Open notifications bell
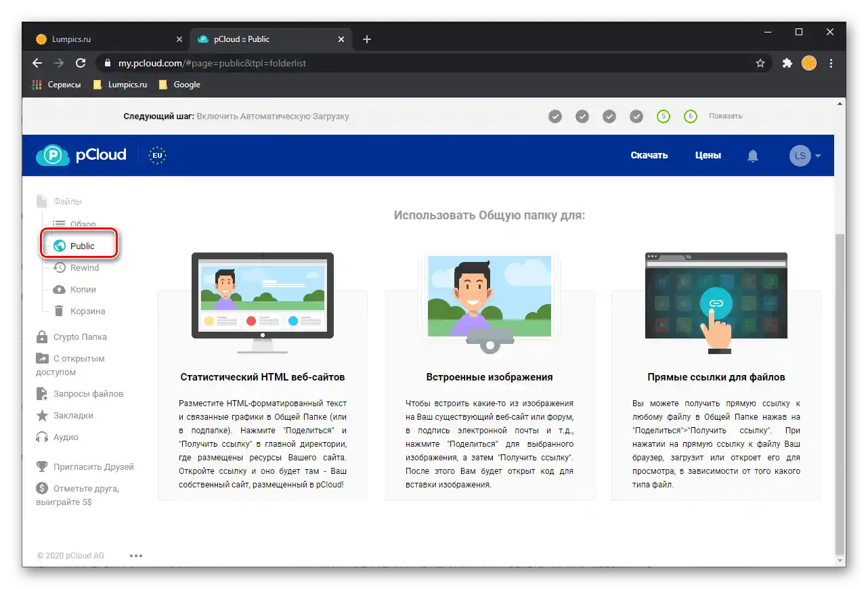868x589 pixels. click(752, 156)
